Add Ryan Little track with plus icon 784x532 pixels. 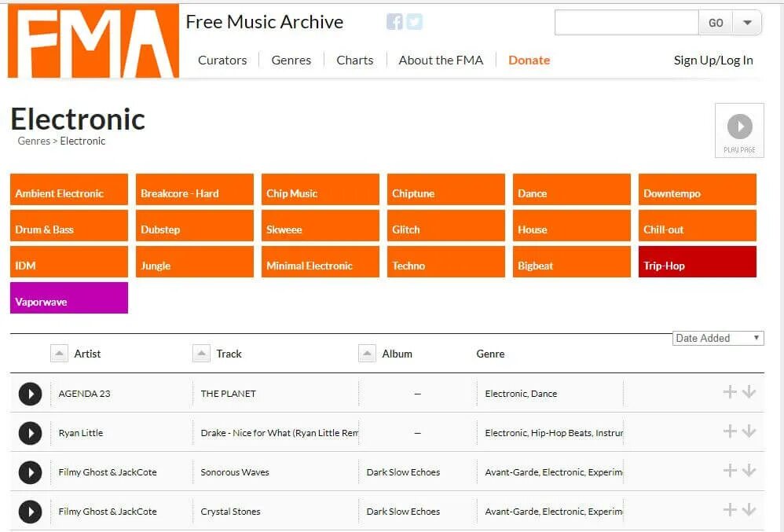730,431
